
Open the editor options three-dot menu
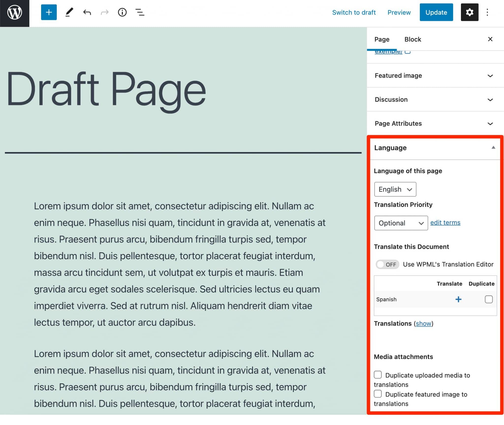[487, 12]
